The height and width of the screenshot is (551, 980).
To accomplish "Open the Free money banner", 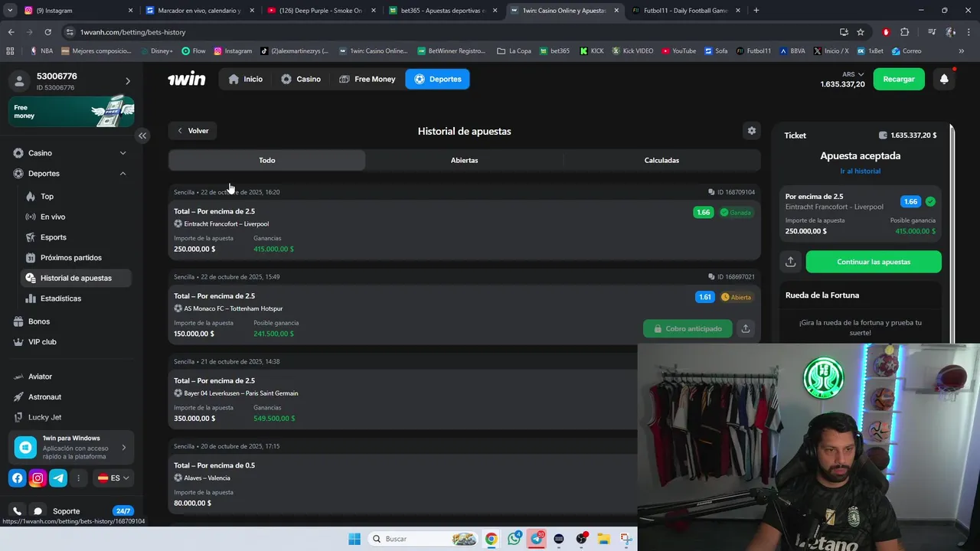I will (71, 112).
